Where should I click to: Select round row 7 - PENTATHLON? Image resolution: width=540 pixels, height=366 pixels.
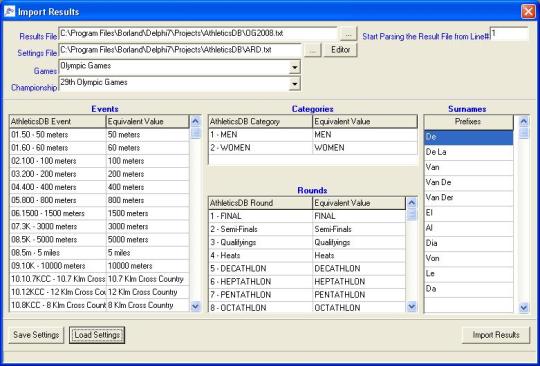click(307, 295)
